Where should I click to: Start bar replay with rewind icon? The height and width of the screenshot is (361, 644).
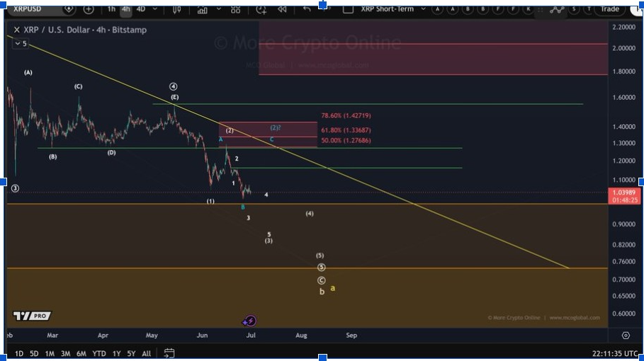[282, 9]
